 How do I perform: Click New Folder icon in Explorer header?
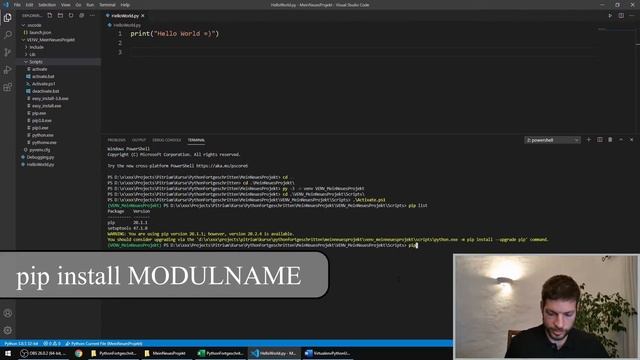tap(60, 16)
